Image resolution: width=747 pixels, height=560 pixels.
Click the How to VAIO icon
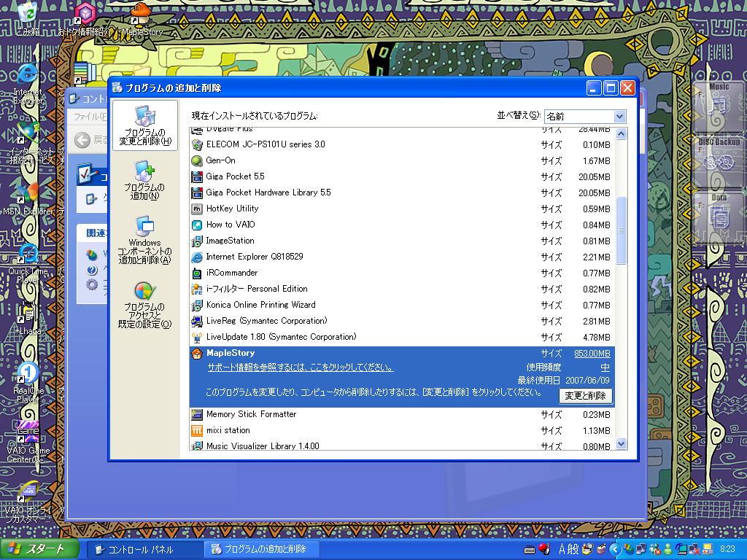pos(197,225)
